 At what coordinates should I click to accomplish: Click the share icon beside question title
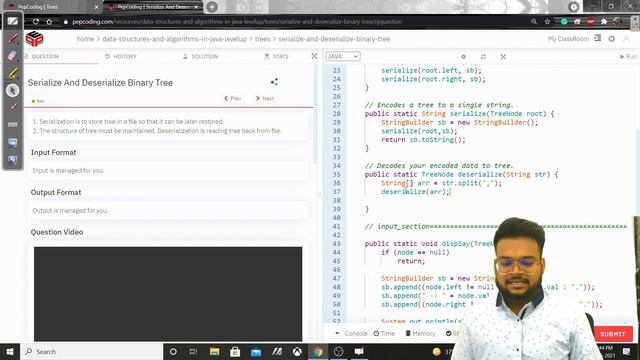(x=274, y=82)
